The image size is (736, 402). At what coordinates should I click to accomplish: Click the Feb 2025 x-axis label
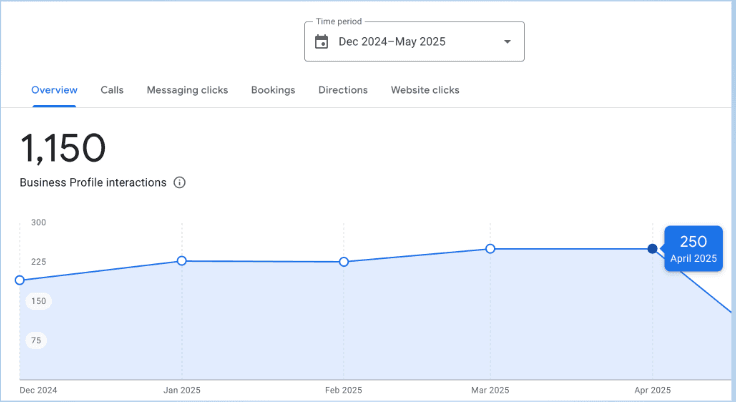point(344,390)
